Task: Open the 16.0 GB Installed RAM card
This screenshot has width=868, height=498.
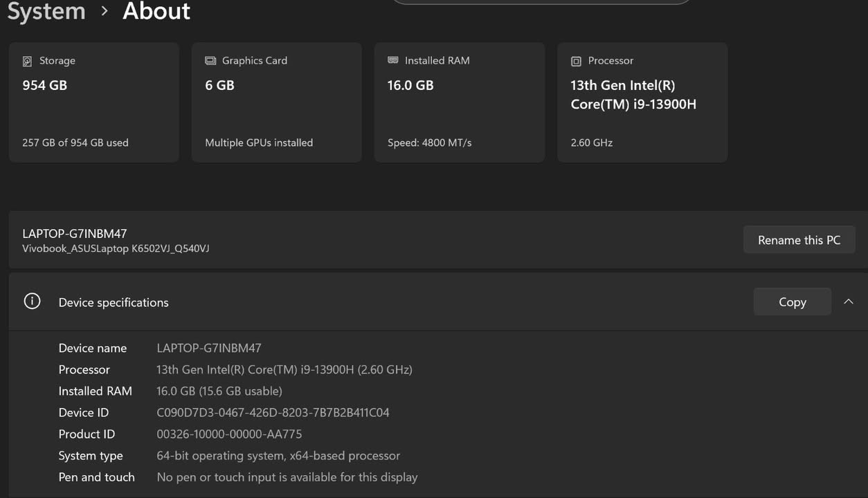Action: pos(459,102)
